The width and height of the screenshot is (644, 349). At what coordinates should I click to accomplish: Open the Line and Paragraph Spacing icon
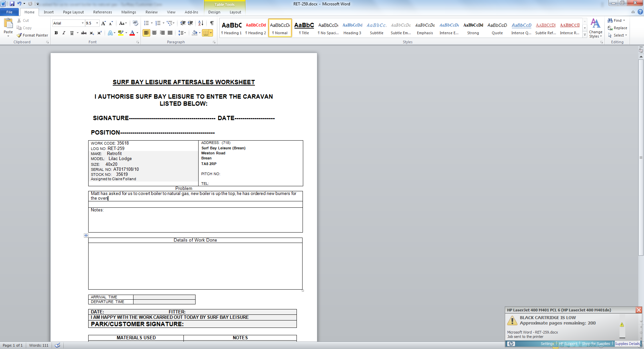click(181, 33)
